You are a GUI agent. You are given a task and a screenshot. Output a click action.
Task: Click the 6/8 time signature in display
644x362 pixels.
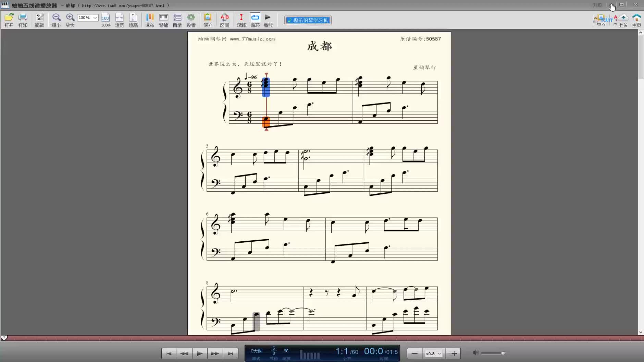coord(274,351)
